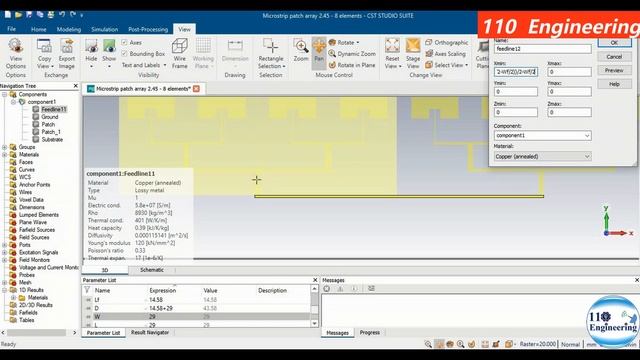Toggle the Bounding Box checkbox
Screen dimensions: 640x360
[124, 53]
